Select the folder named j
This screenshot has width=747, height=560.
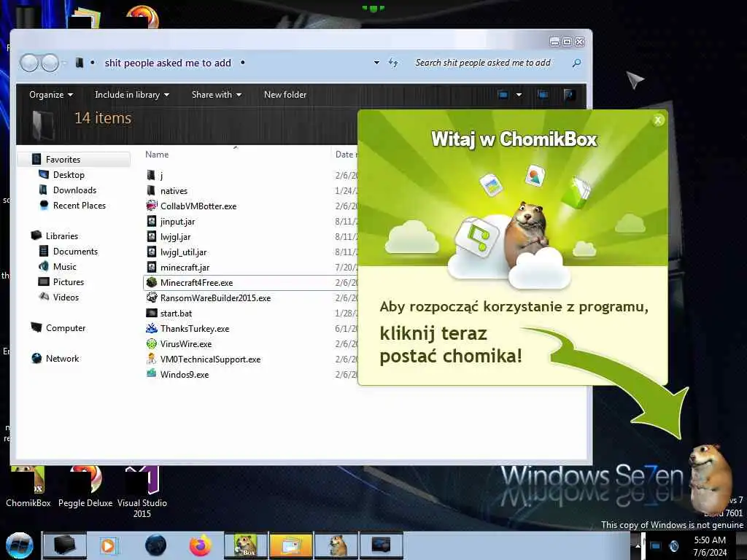(161, 175)
